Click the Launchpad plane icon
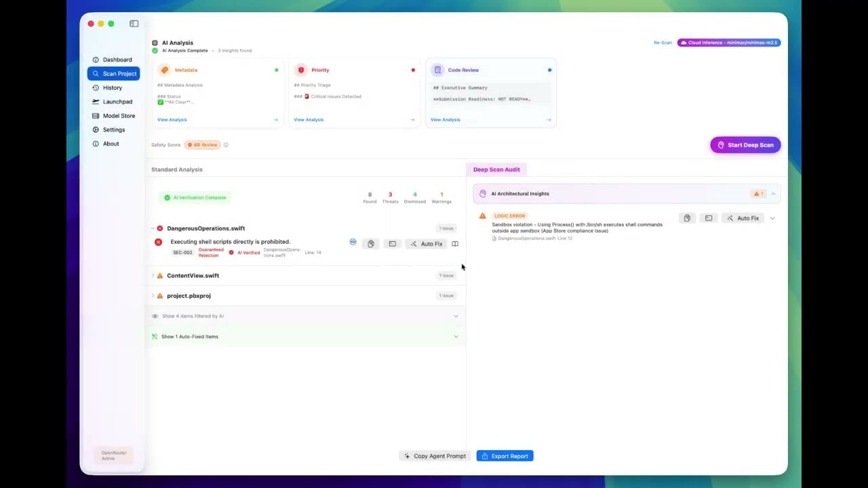The height and width of the screenshot is (488, 868). [x=96, y=102]
